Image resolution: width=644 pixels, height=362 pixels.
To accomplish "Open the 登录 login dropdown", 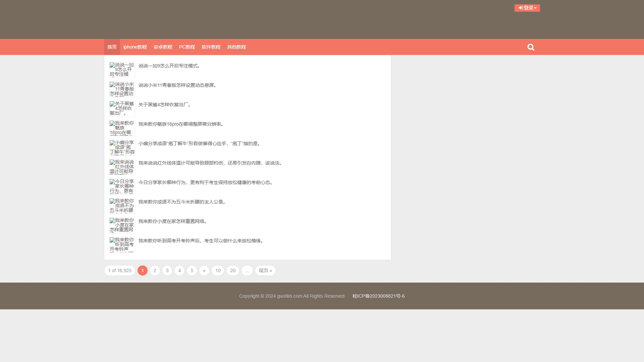I will (527, 8).
